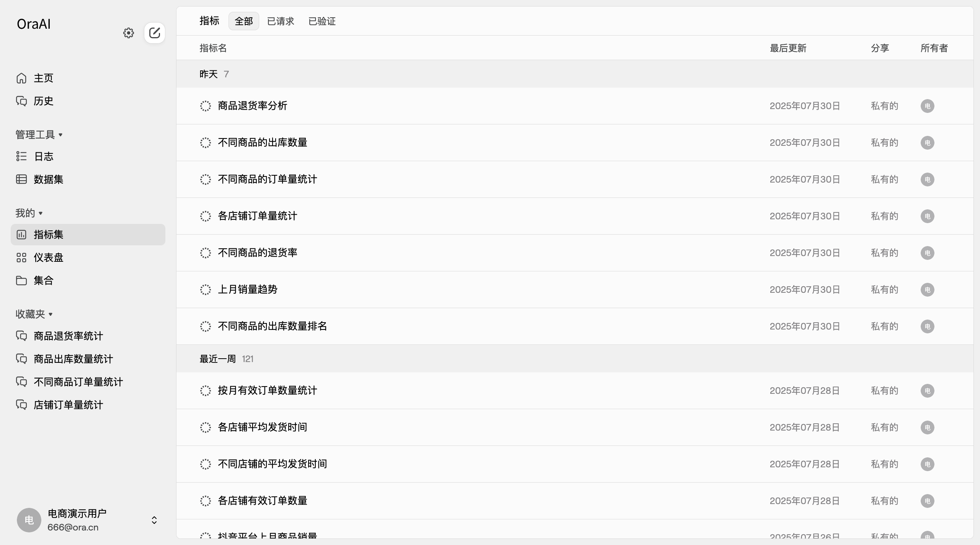Click the 日志 list icon
The width and height of the screenshot is (980, 545).
[x=21, y=156]
